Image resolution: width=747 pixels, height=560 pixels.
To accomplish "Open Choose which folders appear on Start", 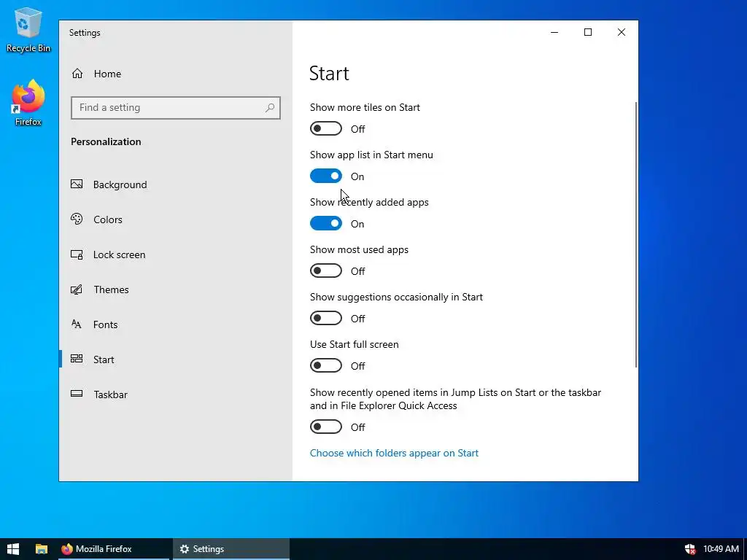I will (394, 453).
